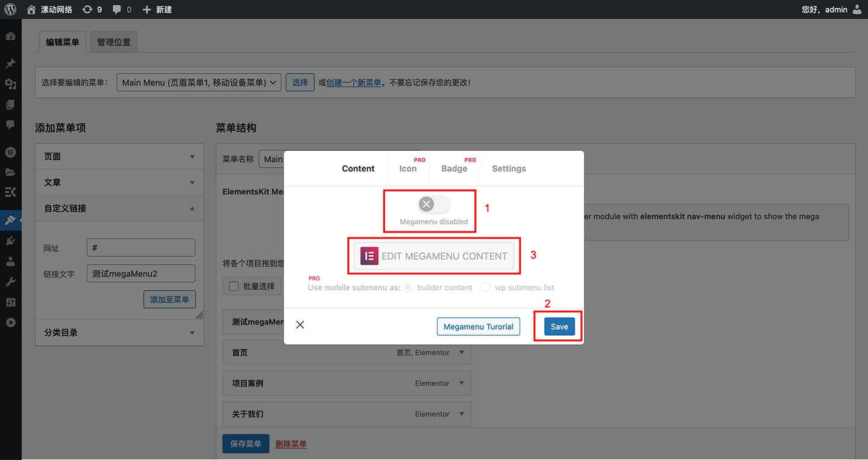The image size is (868, 460).
Task: Open Pages icon in sidebar
Action: [x=10, y=105]
